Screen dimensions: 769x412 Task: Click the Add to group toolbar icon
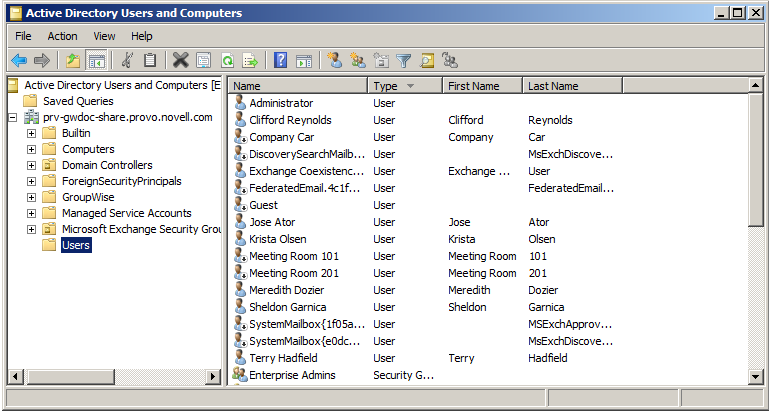click(450, 61)
